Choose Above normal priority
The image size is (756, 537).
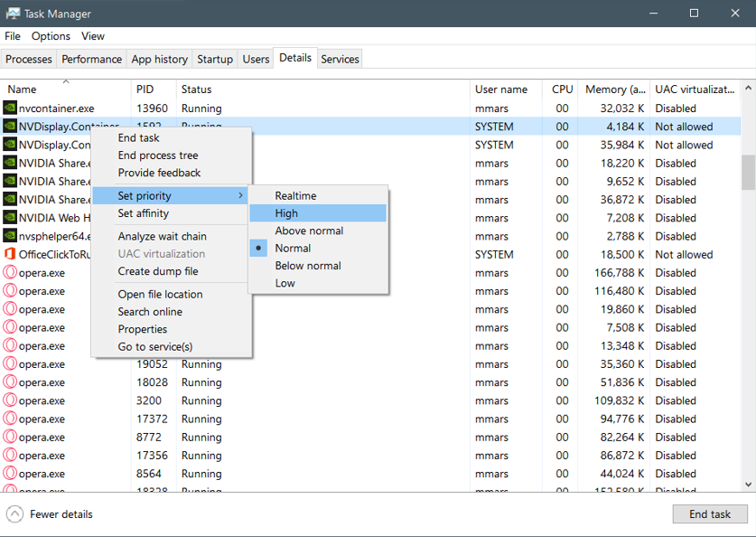(x=318, y=231)
